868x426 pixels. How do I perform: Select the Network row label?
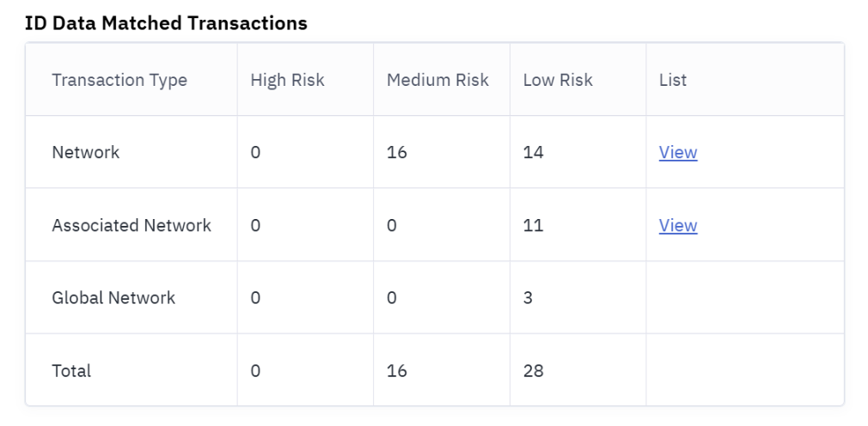pos(86,153)
